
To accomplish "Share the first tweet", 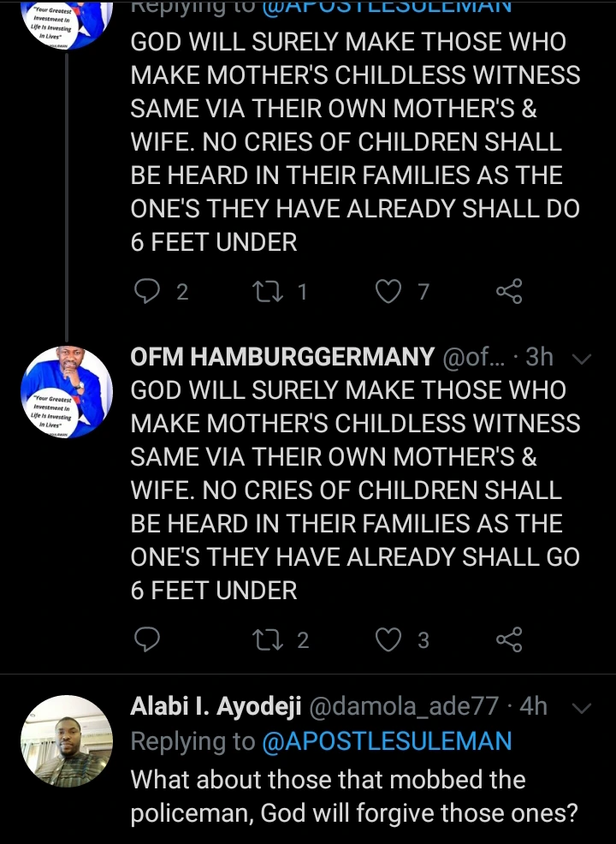I will (x=509, y=293).
